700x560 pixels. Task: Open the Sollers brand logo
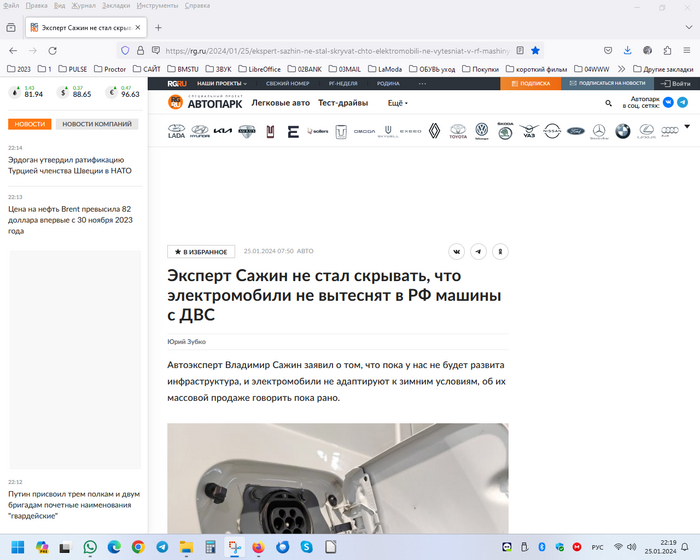(317, 131)
